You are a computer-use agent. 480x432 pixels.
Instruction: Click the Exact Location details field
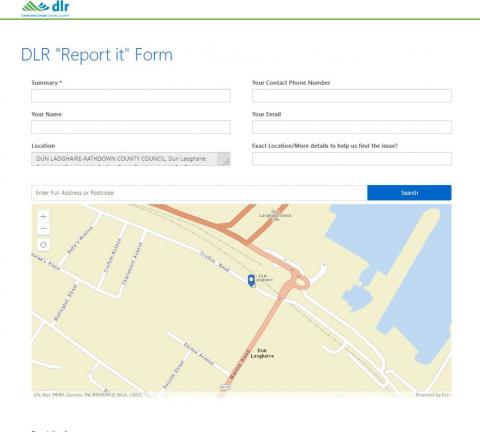point(352,159)
